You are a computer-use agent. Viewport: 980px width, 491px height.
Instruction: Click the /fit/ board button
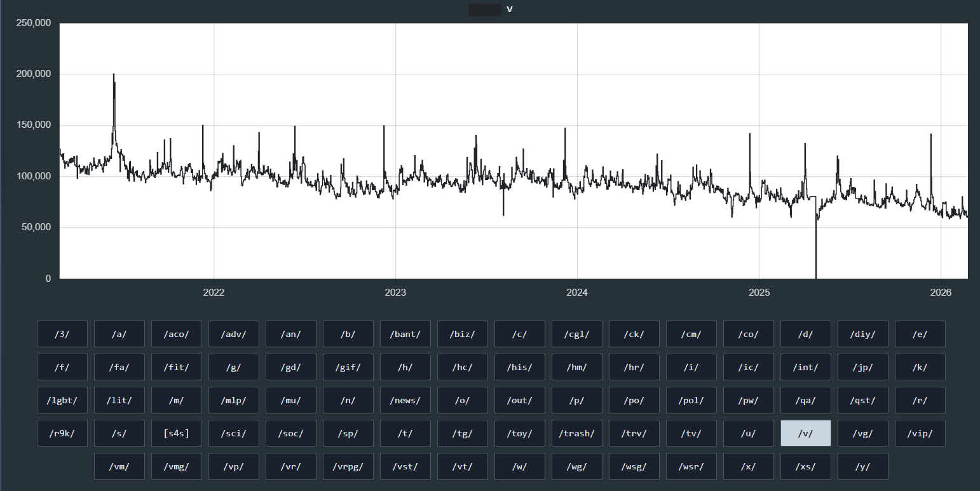point(177,367)
